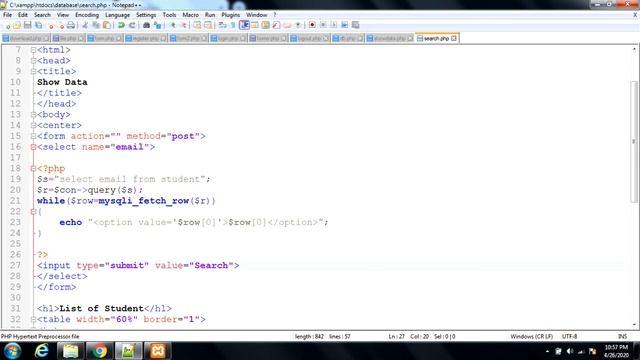
Task: Toggle Synchronize Horizontal Scrolling icon
Action: [208, 25]
